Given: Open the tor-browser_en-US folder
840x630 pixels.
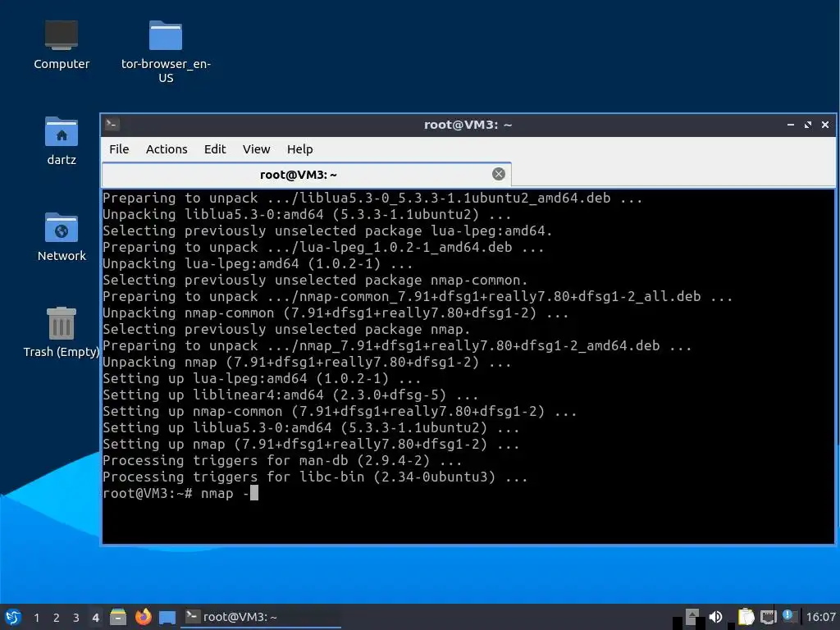Looking at the screenshot, I should [166, 52].
